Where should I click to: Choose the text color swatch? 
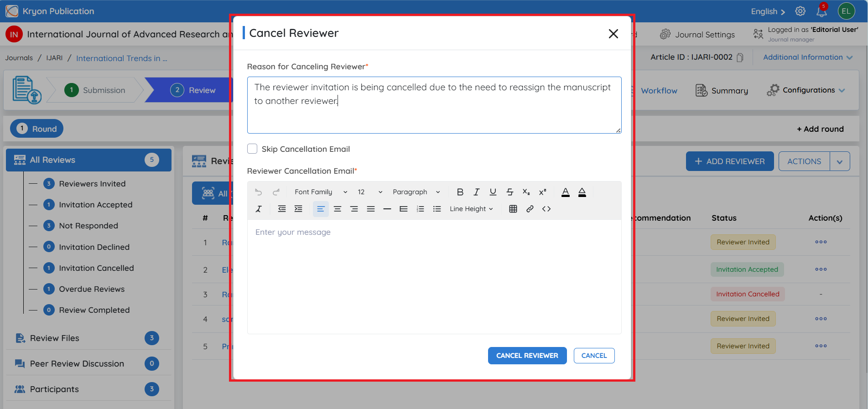coord(566,192)
